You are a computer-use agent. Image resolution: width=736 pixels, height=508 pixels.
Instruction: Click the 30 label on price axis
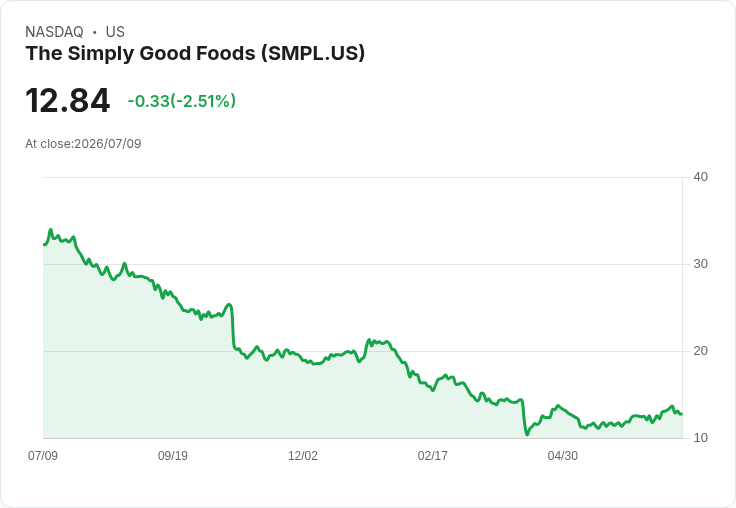700,264
